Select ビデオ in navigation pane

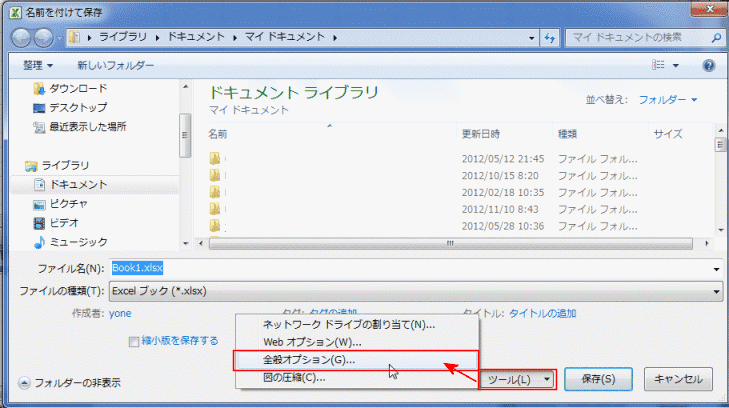pos(56,223)
